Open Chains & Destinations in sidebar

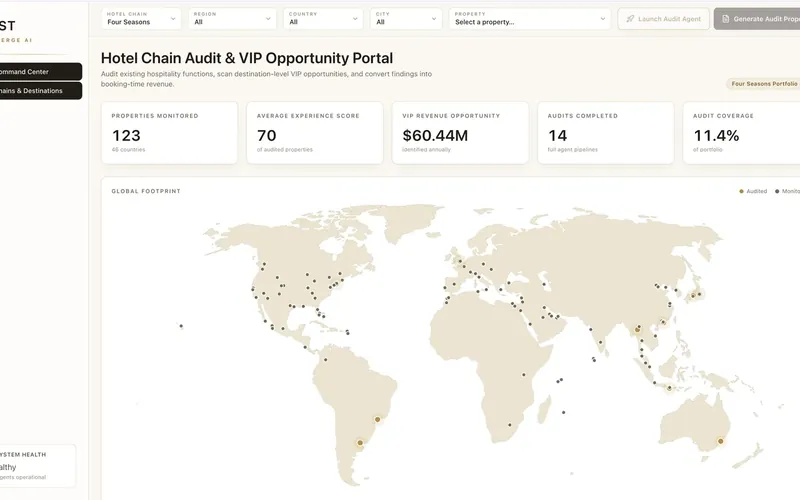(40, 91)
